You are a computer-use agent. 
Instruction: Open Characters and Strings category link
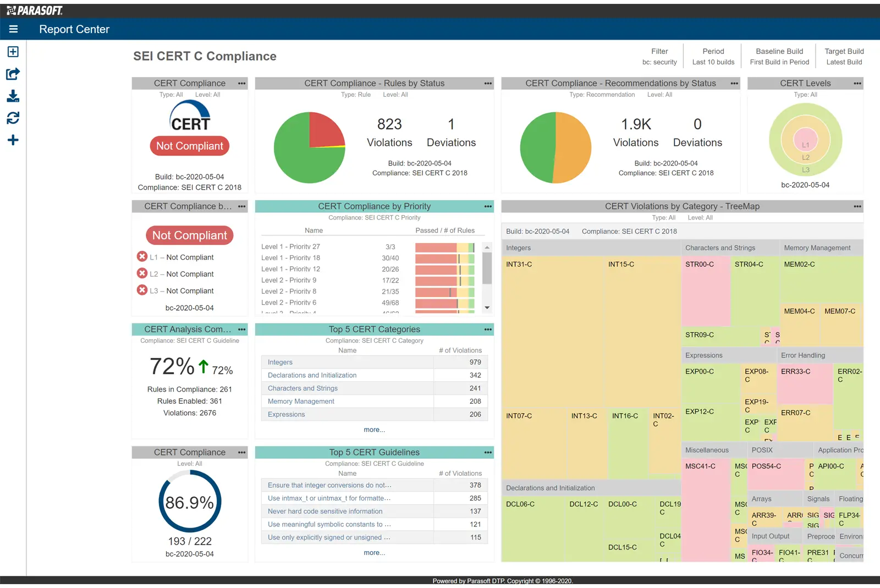coord(302,388)
